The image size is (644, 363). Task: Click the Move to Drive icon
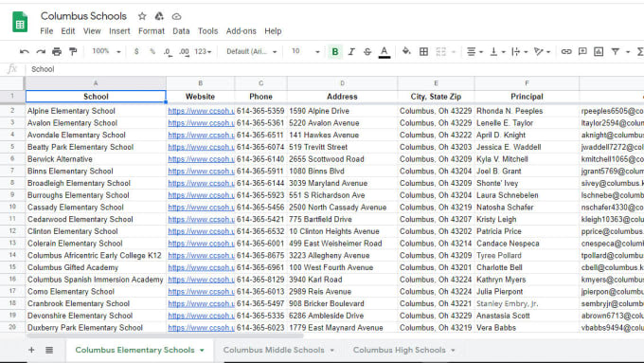pyautogui.click(x=159, y=16)
